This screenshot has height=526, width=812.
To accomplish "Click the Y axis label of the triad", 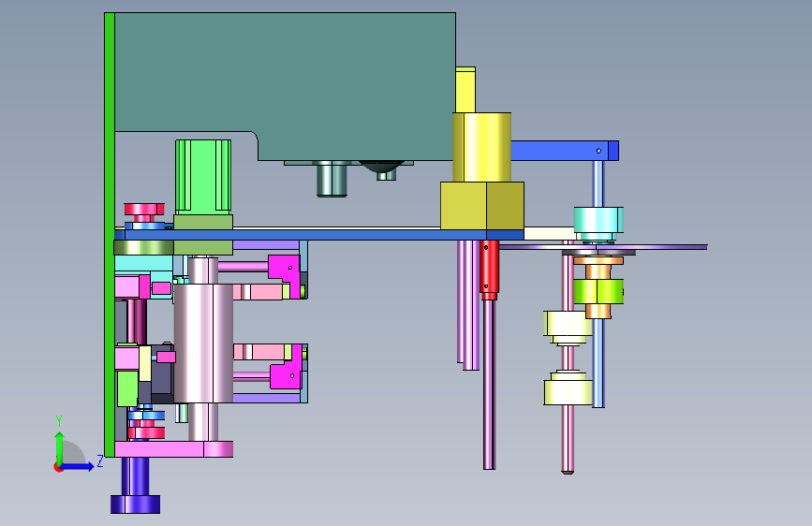I will point(59,421).
